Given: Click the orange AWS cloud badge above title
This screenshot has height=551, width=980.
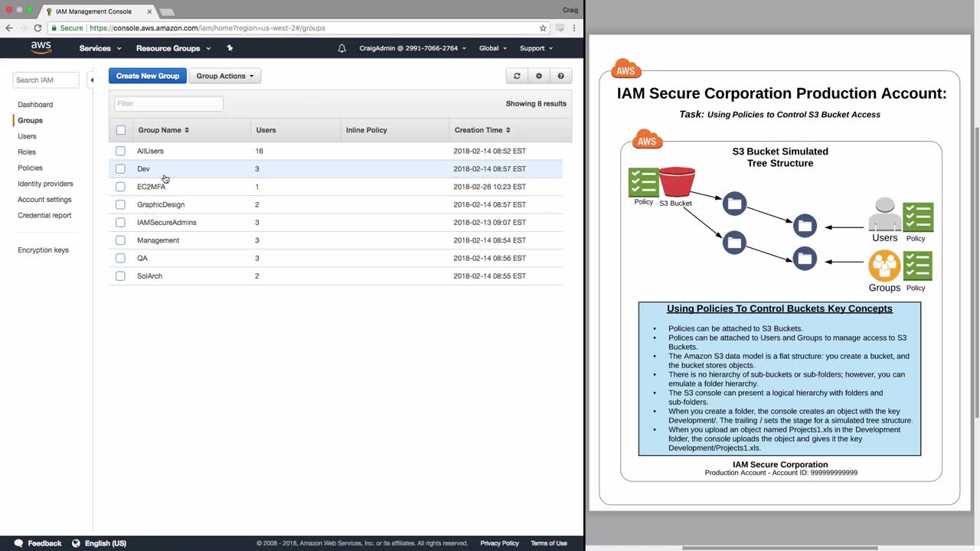Looking at the screenshot, I should coord(626,69).
